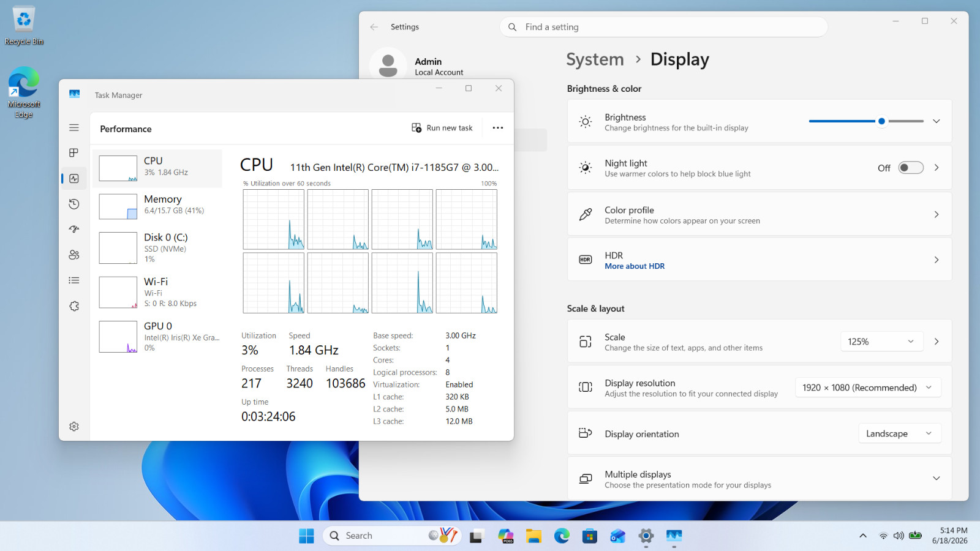
Task: Click the Color profile pen icon
Action: pos(586,214)
